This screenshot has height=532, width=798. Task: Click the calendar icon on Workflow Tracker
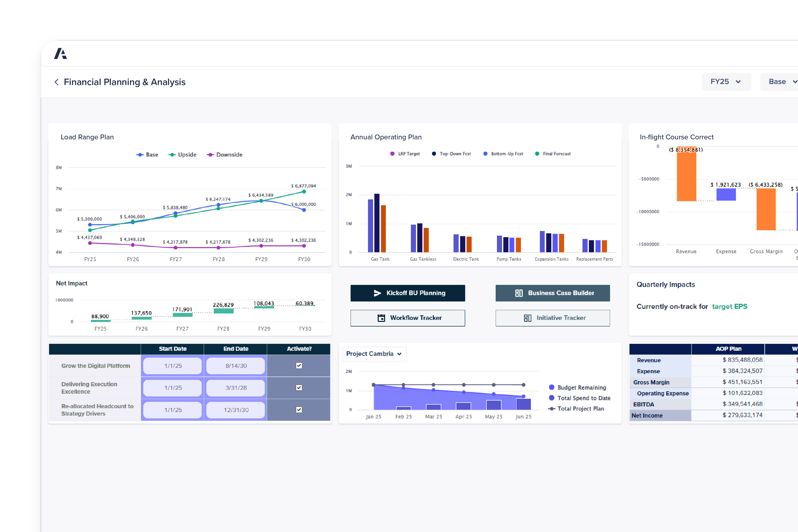tap(382, 318)
